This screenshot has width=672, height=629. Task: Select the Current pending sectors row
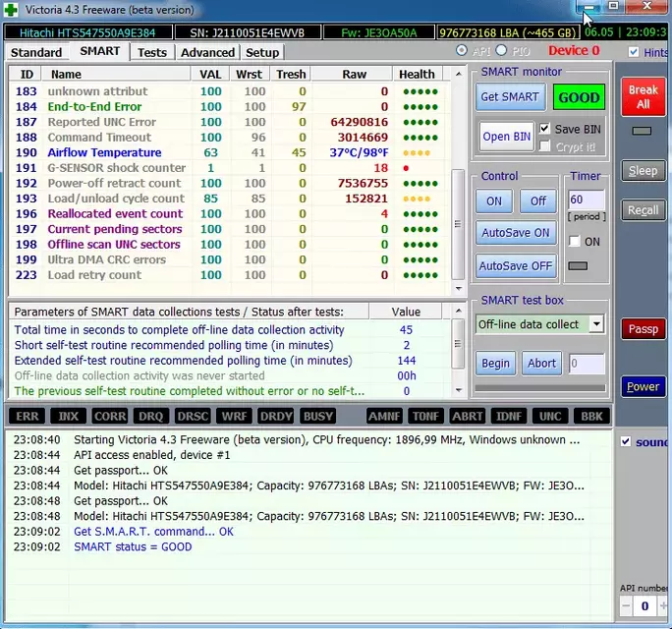tap(229, 229)
